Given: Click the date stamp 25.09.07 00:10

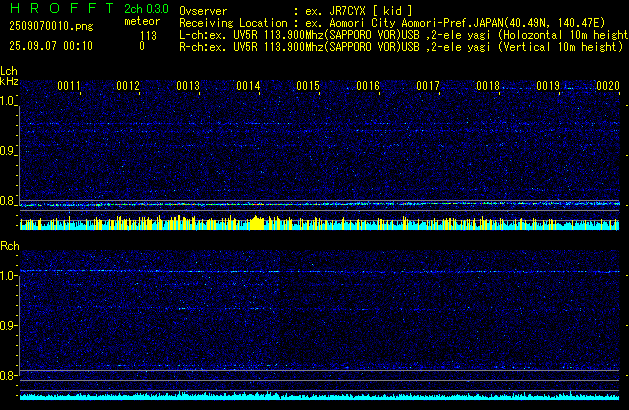Looking at the screenshot, I should pyautogui.click(x=51, y=46).
